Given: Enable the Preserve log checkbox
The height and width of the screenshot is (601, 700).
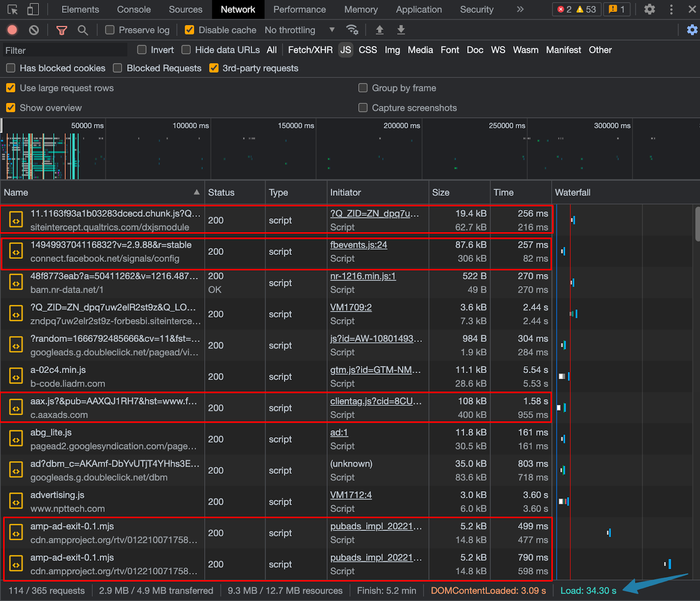Looking at the screenshot, I should [110, 30].
